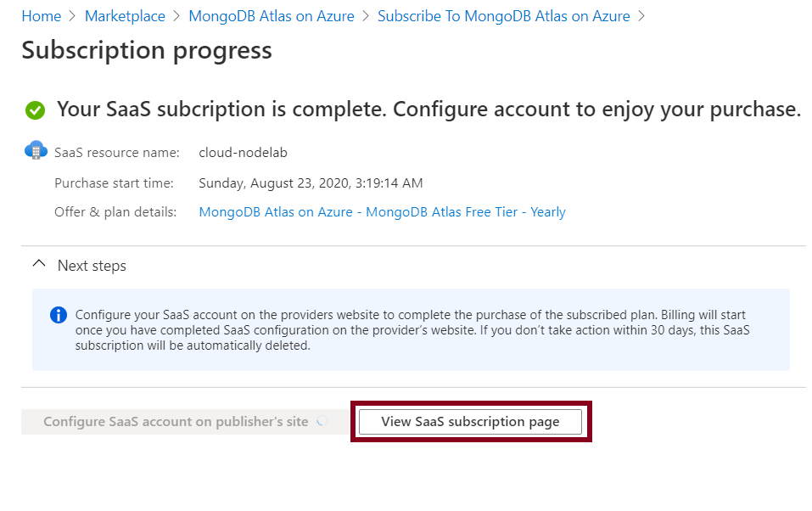The image size is (812, 511).
Task: Click the Next steps section heading
Action: (x=92, y=266)
